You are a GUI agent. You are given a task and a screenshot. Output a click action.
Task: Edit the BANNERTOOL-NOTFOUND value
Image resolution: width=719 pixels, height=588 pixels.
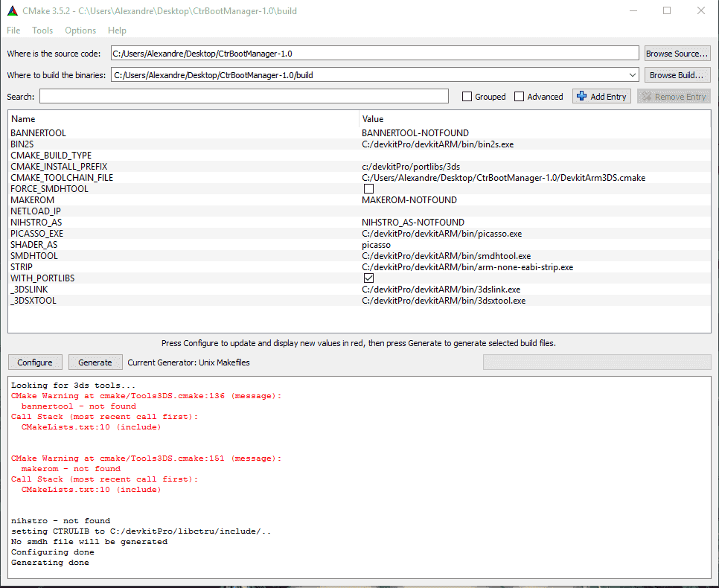pyautogui.click(x=415, y=133)
